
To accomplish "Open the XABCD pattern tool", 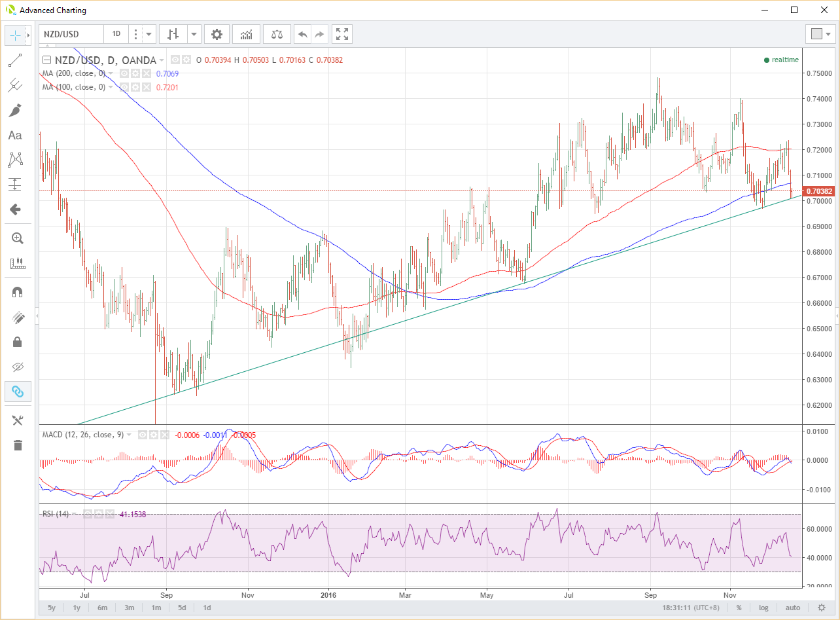I will pos(15,159).
